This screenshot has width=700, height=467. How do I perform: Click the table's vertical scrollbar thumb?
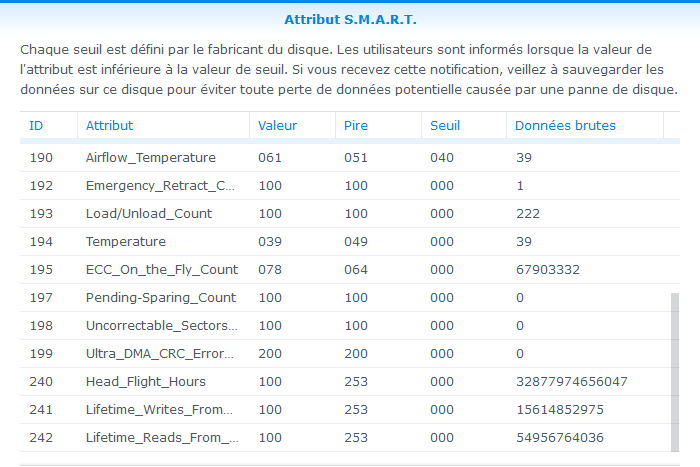(x=675, y=372)
